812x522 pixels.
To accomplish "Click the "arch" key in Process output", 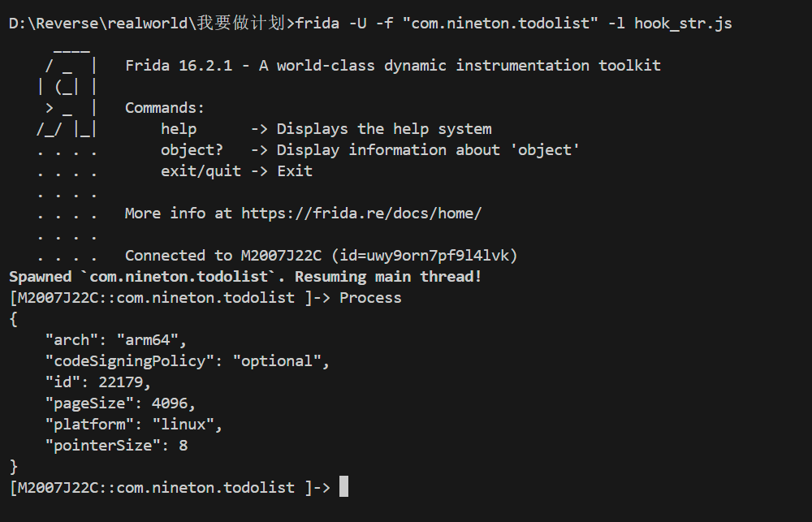I will 71,340.
